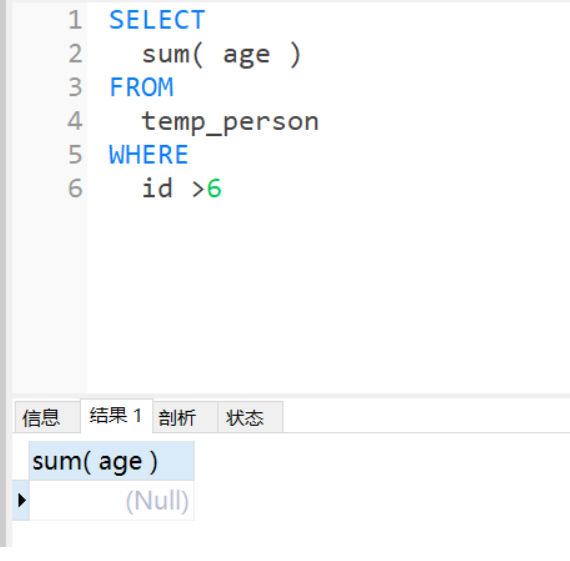Click line number 1 in gutter
The image size is (570, 561).
click(x=75, y=20)
